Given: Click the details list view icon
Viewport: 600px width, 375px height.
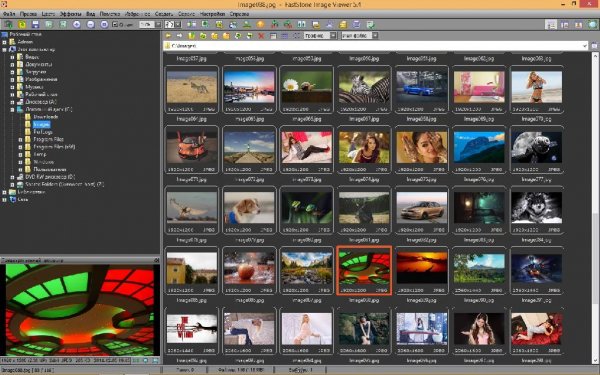Looking at the screenshot, I should pyautogui.click(x=284, y=36).
